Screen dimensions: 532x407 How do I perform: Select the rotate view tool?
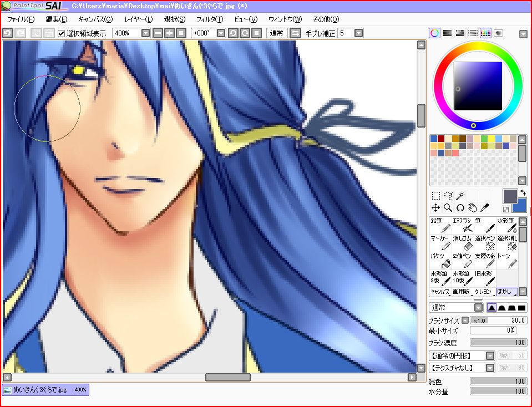pos(460,207)
